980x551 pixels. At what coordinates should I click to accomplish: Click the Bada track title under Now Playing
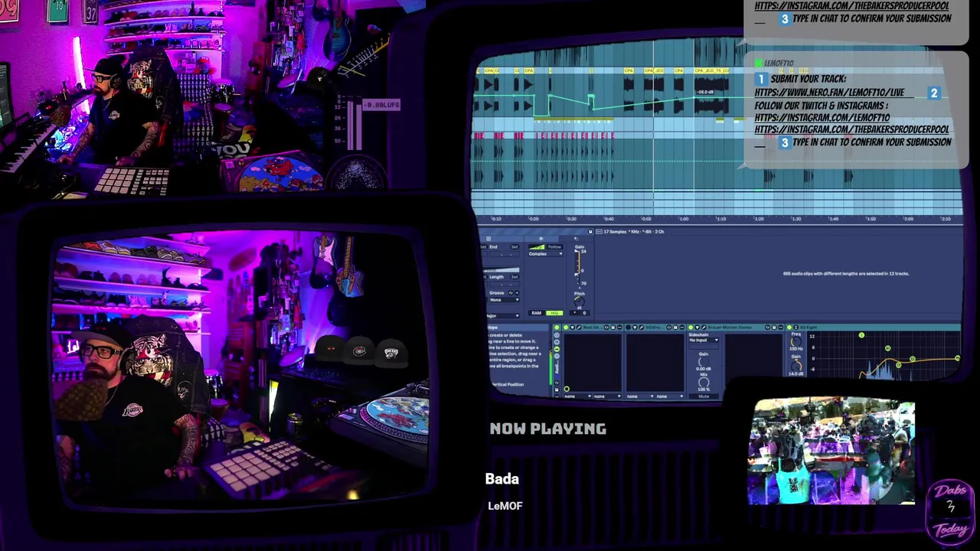click(x=502, y=479)
